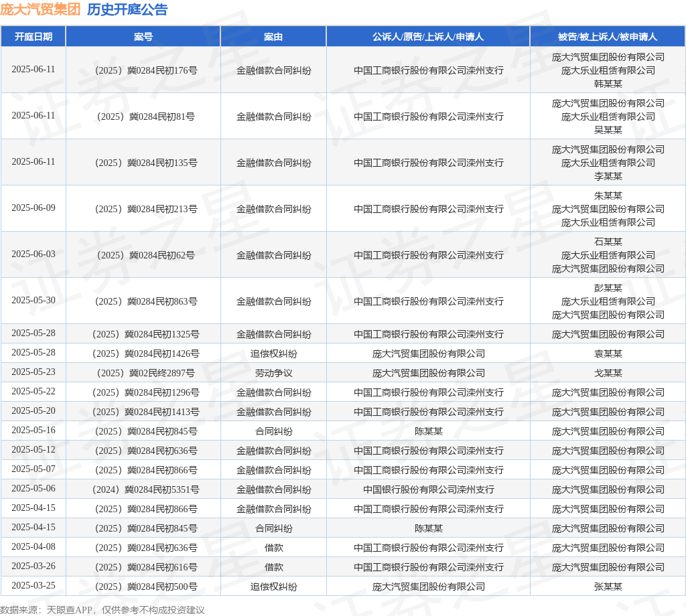Click the date 2025-05-07
The width and height of the screenshot is (686, 616).
click(x=33, y=469)
